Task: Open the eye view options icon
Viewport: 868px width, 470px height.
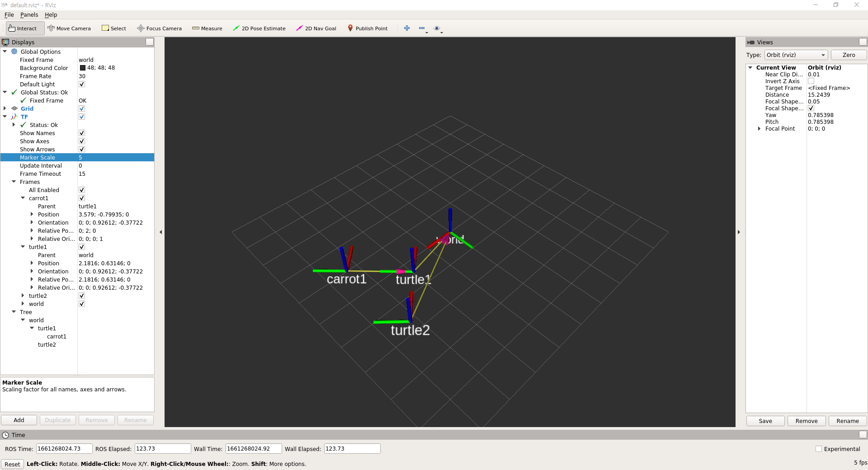Action: pos(437,28)
